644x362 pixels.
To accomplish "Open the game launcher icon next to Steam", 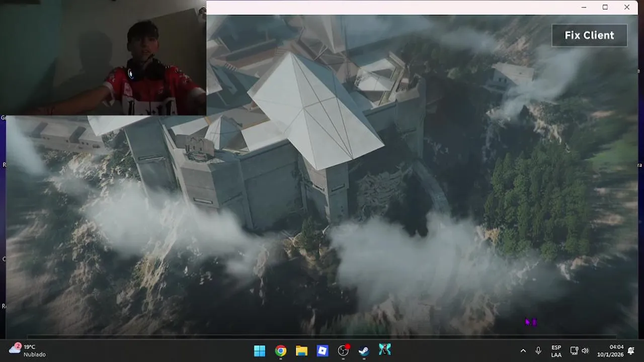I will 385,350.
